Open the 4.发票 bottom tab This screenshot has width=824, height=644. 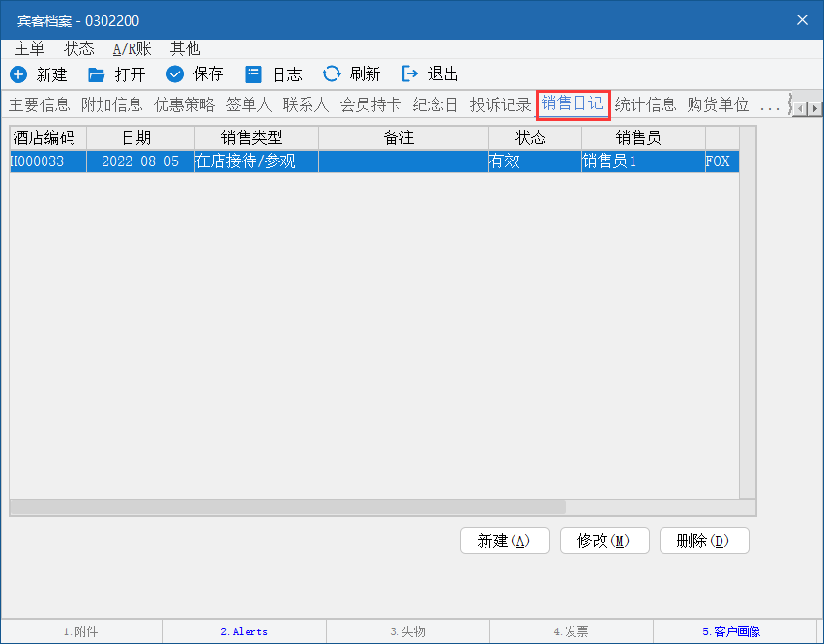572,631
